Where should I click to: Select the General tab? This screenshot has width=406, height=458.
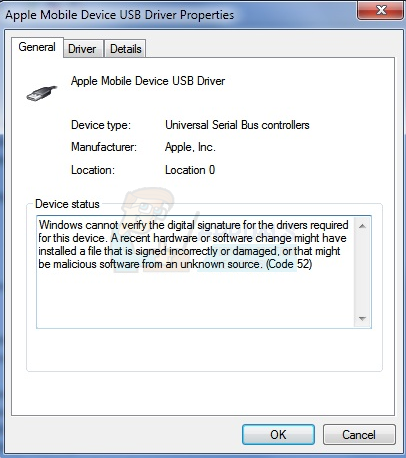click(x=37, y=47)
